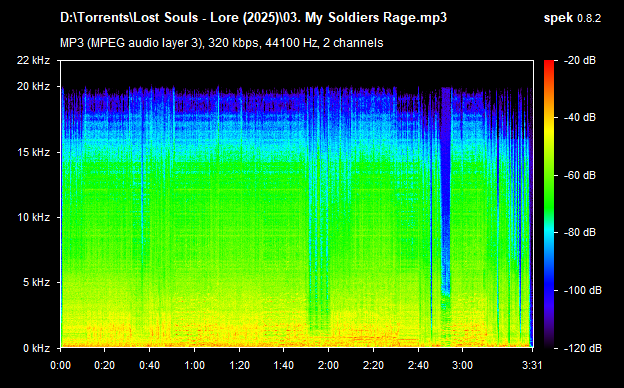Click the '10 kHz' frequency axis label
The width and height of the screenshot is (624, 388).
click(33, 217)
